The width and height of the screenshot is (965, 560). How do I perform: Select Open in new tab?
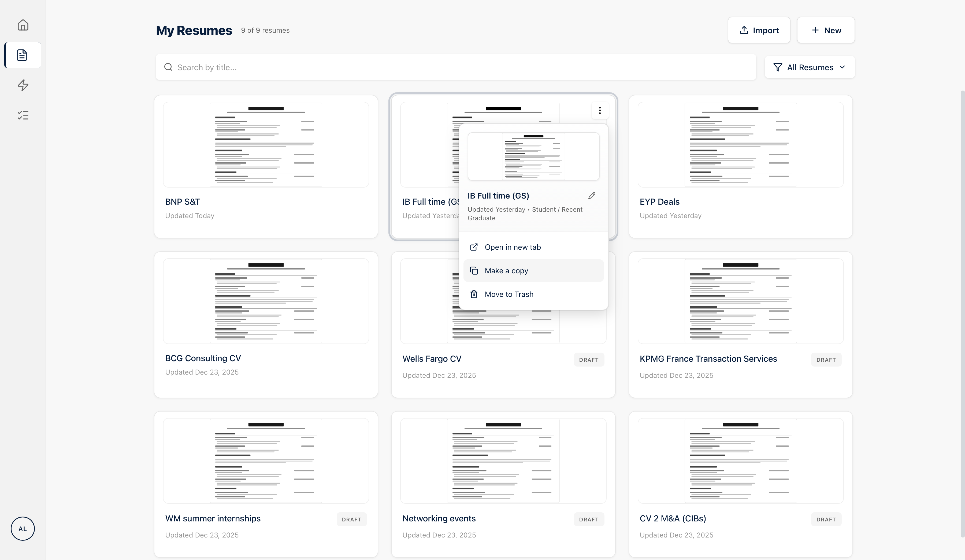[x=512, y=247]
